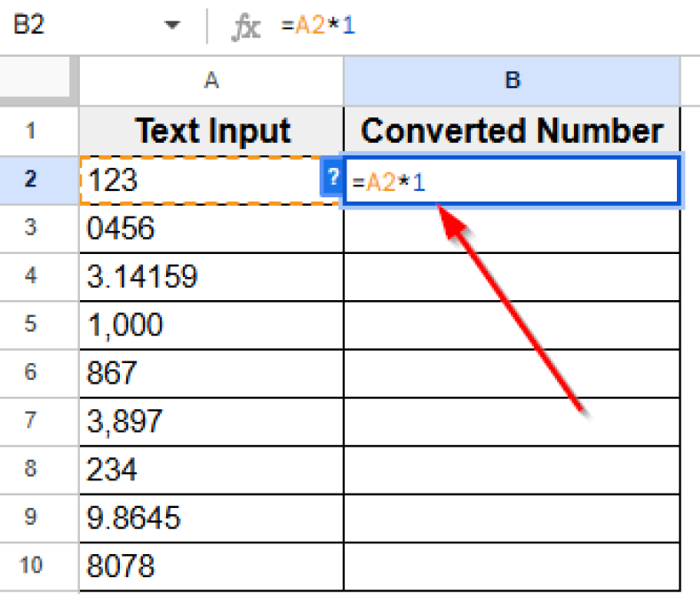Image resolution: width=700 pixels, height=594 pixels.
Task: Click cell containing 8078
Action: tap(211, 566)
